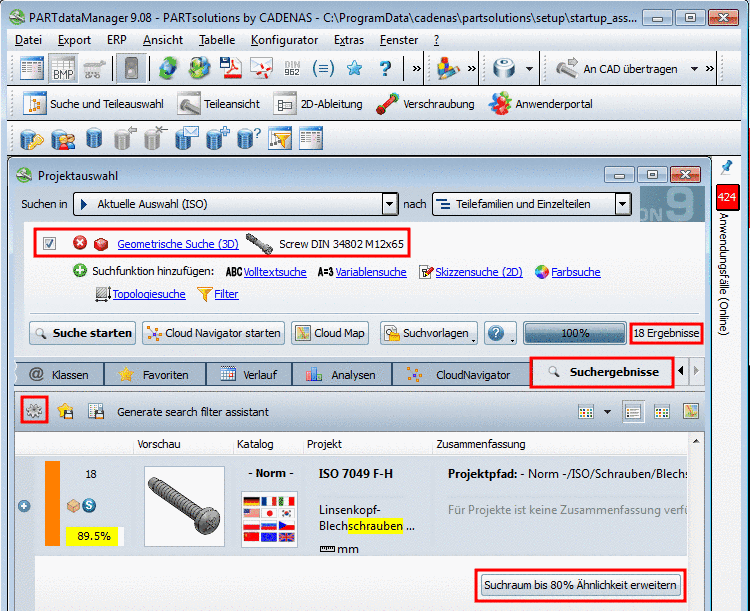Viewport: 750px width, 611px height.
Task: Open the Datei menu
Action: click(28, 40)
